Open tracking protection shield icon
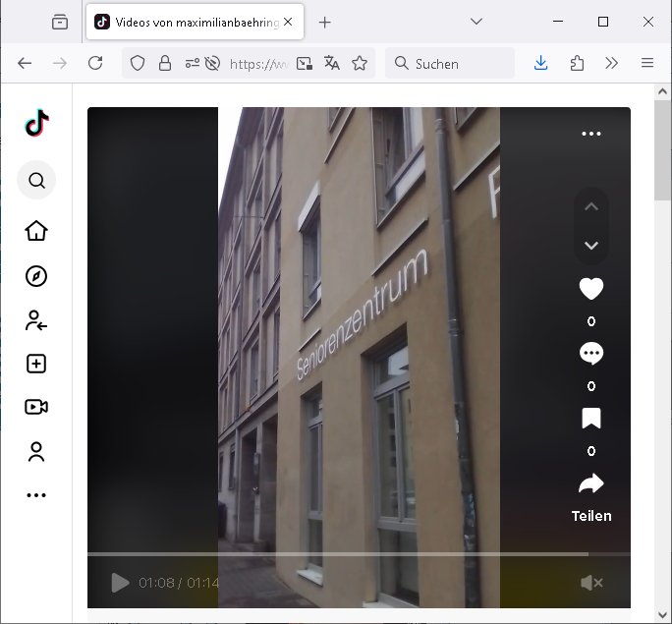The height and width of the screenshot is (624, 672). click(x=138, y=64)
